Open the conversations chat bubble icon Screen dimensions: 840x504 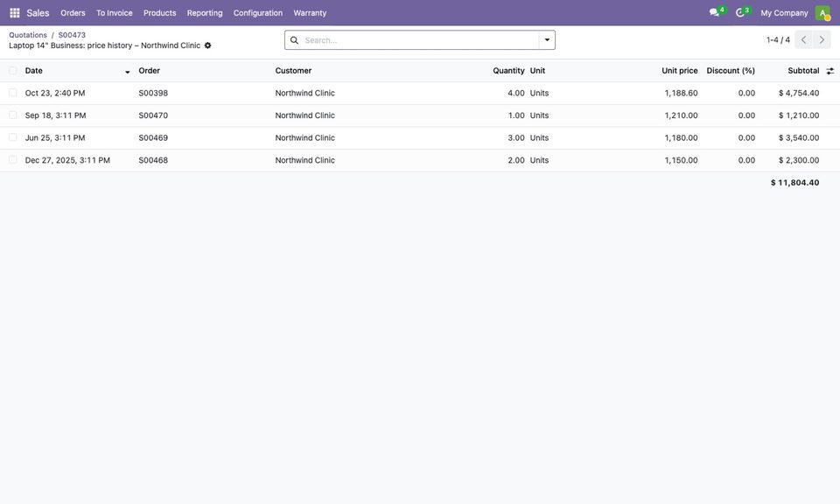pos(714,12)
